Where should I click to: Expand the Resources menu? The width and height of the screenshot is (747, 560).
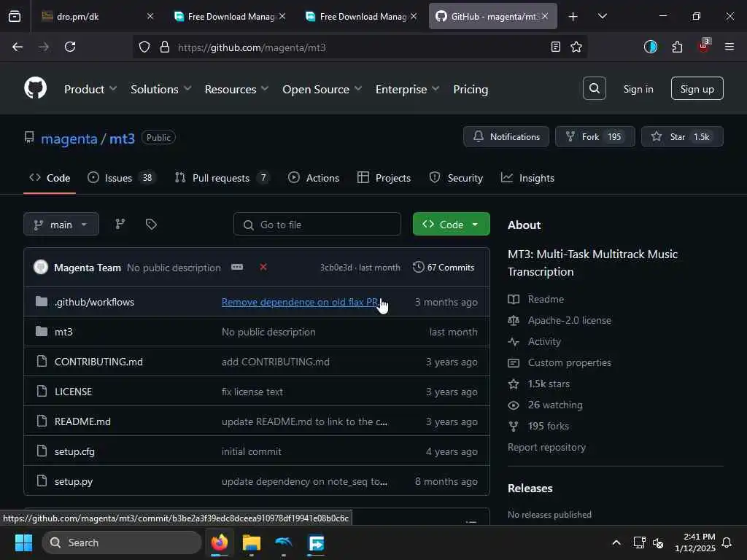(x=237, y=89)
